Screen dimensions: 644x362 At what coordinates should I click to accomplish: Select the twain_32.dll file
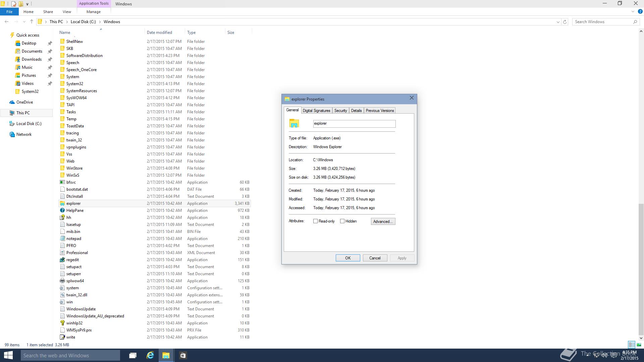tap(155, 295)
